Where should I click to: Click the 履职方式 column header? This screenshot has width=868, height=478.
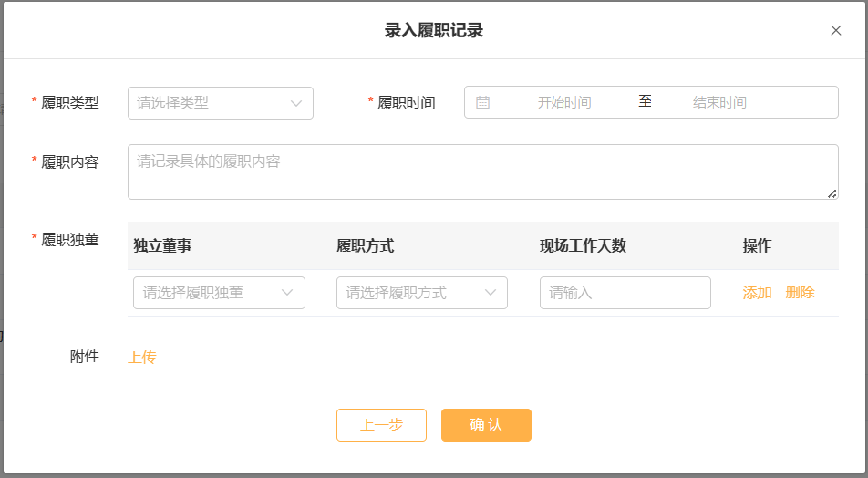tap(366, 245)
